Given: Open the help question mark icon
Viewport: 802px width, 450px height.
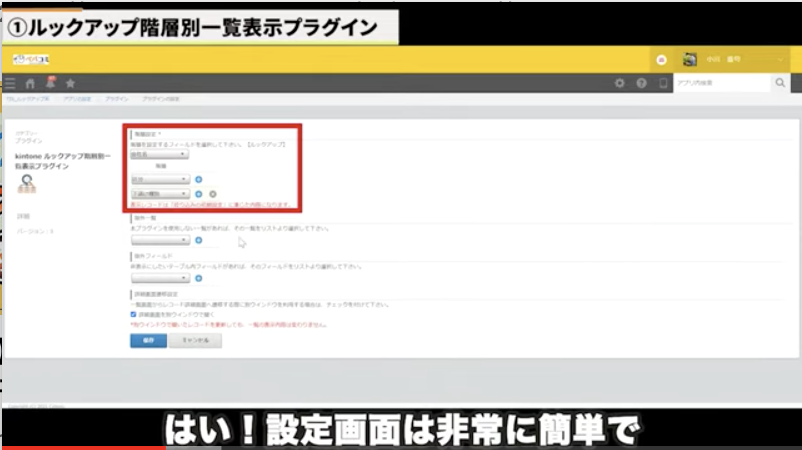Looking at the screenshot, I should coord(641,83).
